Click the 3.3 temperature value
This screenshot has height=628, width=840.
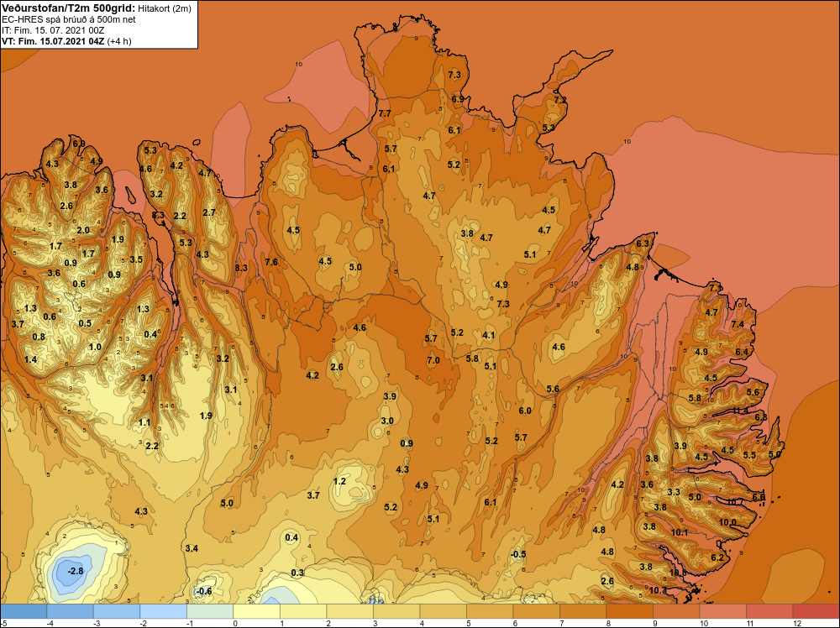(674, 492)
